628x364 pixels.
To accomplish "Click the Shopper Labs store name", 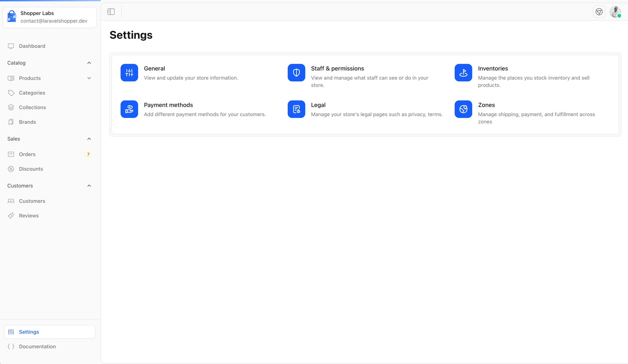I will (x=37, y=13).
